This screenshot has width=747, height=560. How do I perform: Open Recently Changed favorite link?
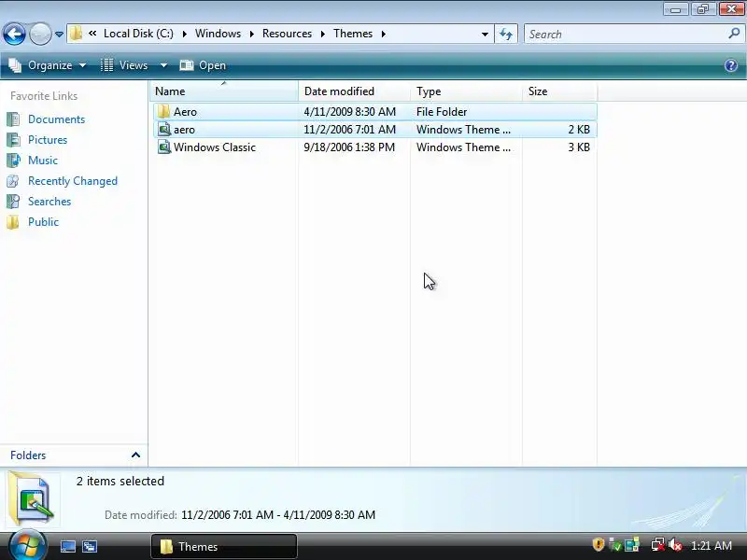[x=73, y=181]
